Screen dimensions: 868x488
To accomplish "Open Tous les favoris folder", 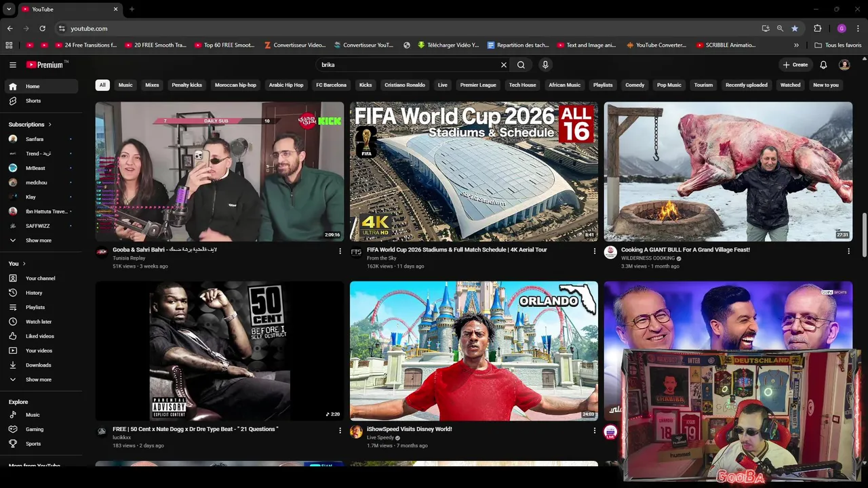I will 838,45.
